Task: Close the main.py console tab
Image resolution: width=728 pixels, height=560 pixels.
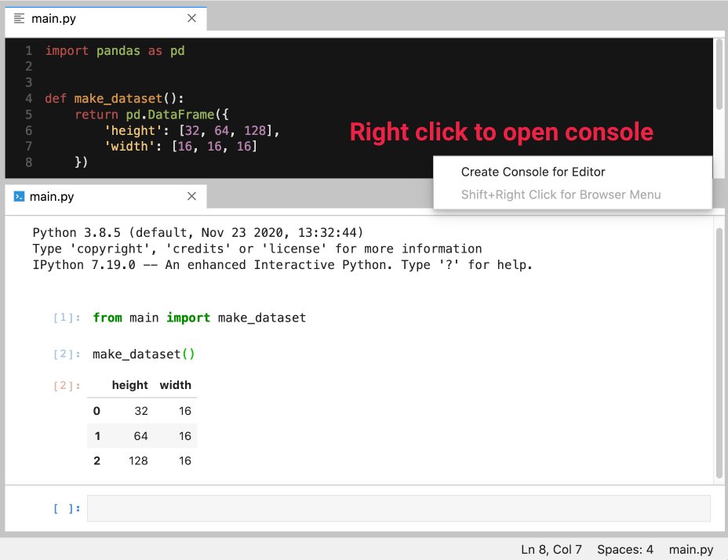Action: coord(192,196)
